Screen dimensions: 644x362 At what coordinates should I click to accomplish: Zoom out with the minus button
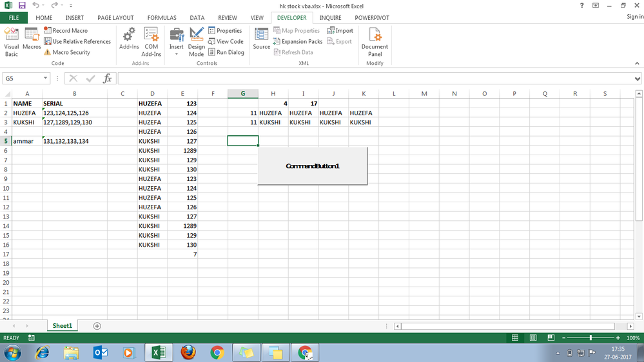[564, 338]
